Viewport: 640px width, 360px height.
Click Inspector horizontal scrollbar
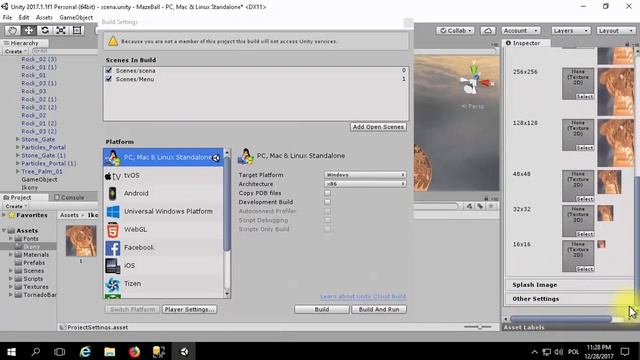(x=561, y=319)
